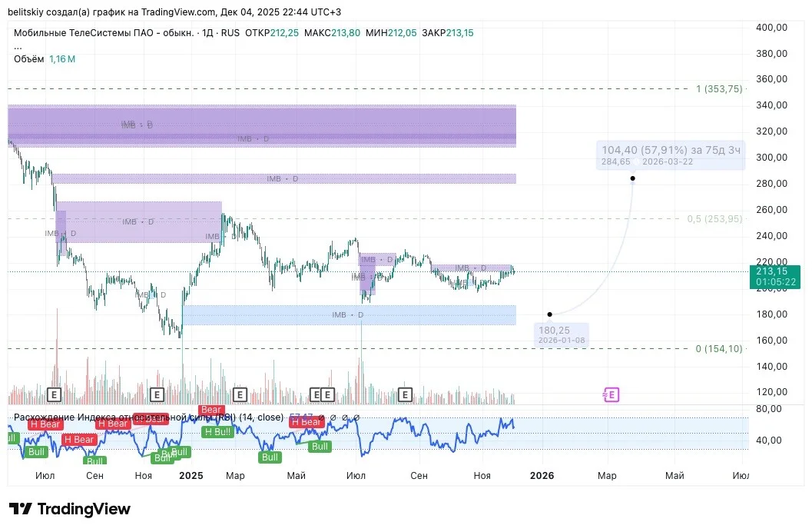812x532 pixels.
Task: Open the TradingView logo
Action: pyautogui.click(x=70, y=509)
